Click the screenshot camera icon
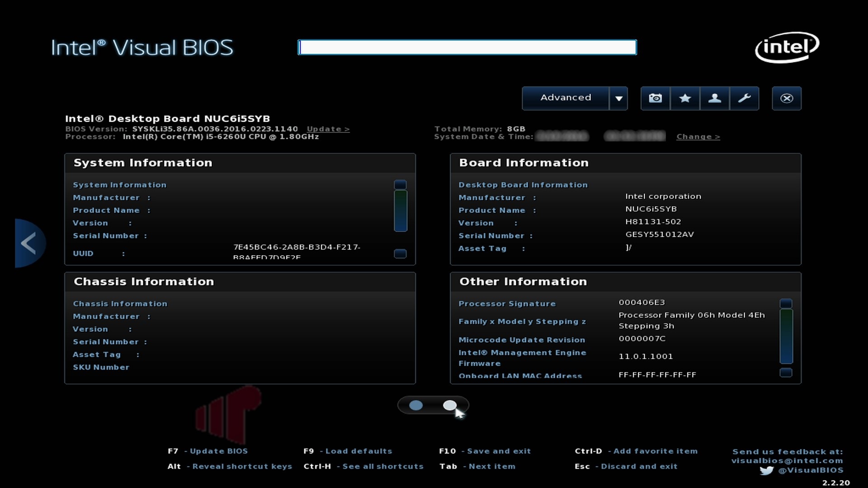Image resolution: width=868 pixels, height=488 pixels. [x=655, y=98]
